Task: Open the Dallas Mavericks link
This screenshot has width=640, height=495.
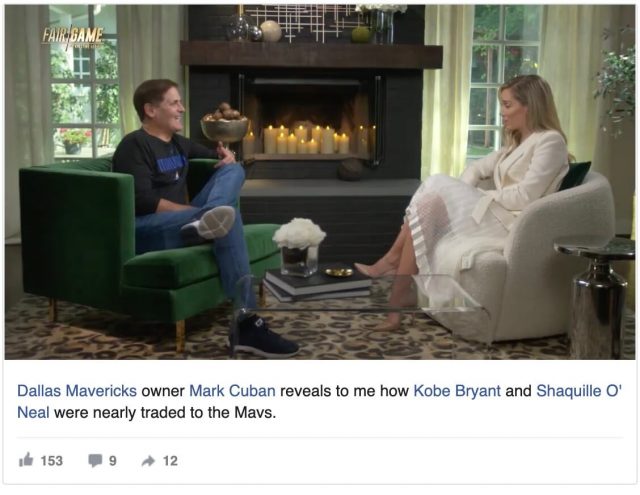Action: coord(77,391)
